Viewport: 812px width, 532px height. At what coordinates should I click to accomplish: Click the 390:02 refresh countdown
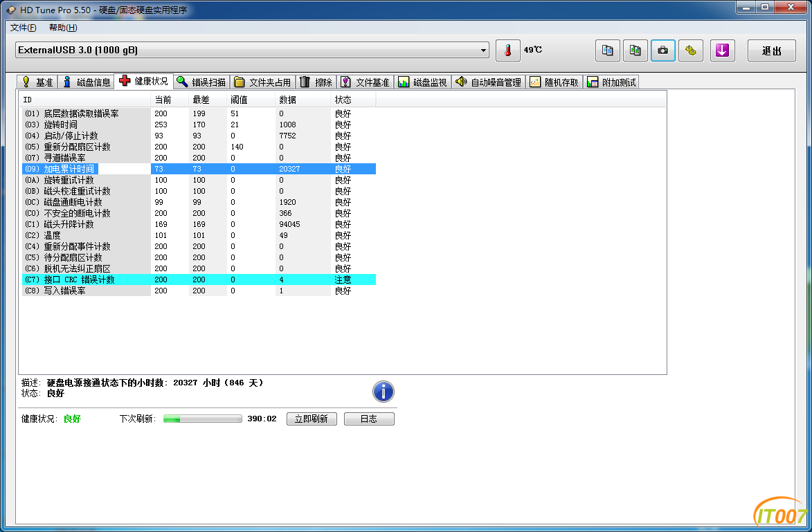point(262,419)
